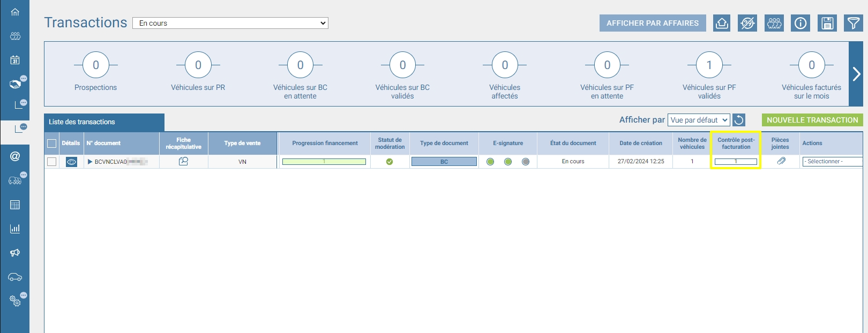
Task: Click the export/upload tray icon in toolbar
Action: coord(722,23)
